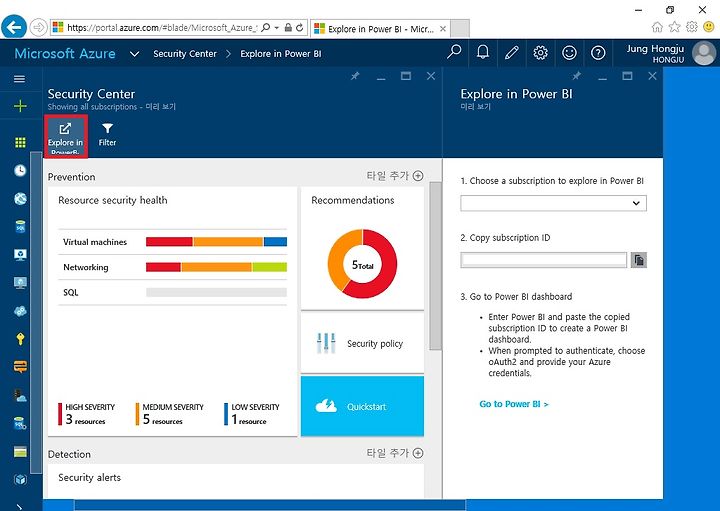Click the browser address bar URL
This screenshot has width=720, height=511.
pos(163,28)
